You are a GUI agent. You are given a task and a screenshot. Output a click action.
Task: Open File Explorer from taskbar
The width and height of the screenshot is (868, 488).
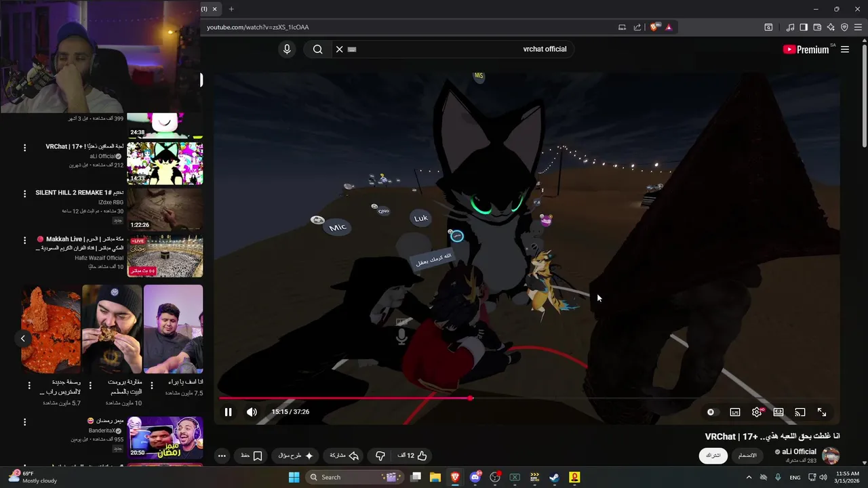pyautogui.click(x=435, y=477)
